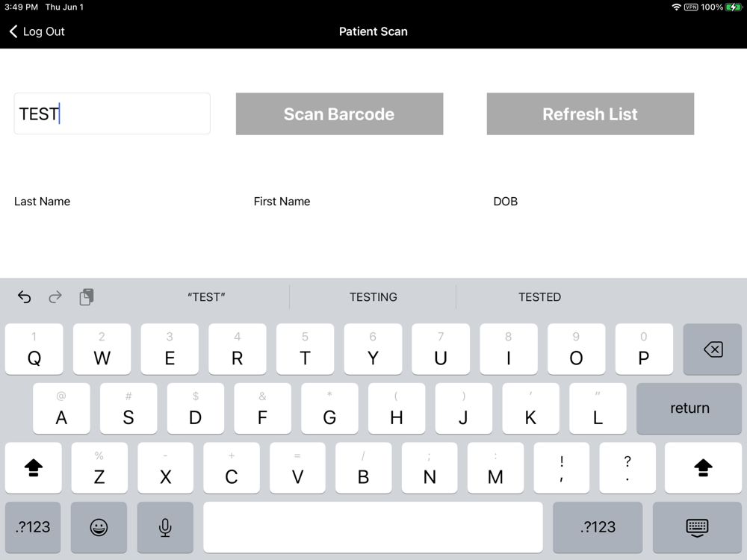747x560 pixels.
Task: Choose the "TEST" quoted suggestion
Action: pos(206,297)
